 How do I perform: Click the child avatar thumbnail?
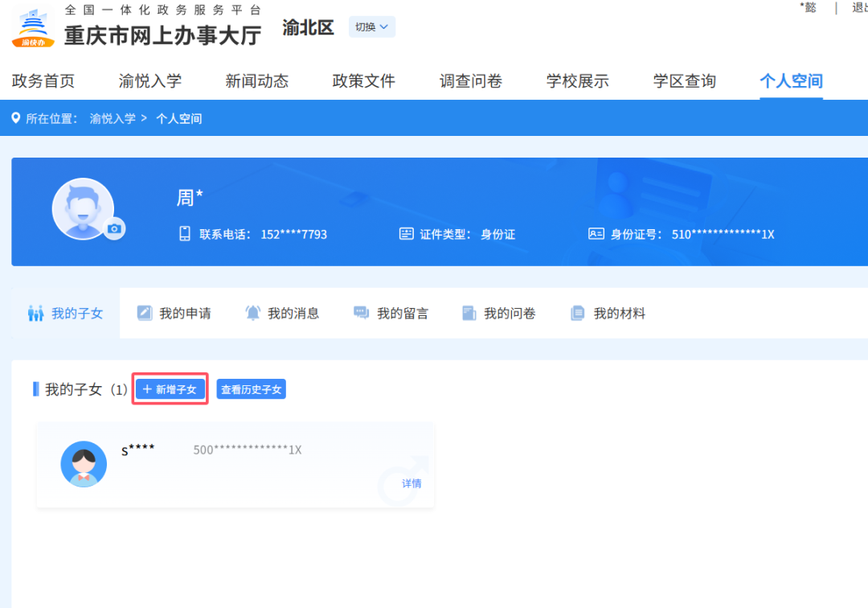(84, 464)
